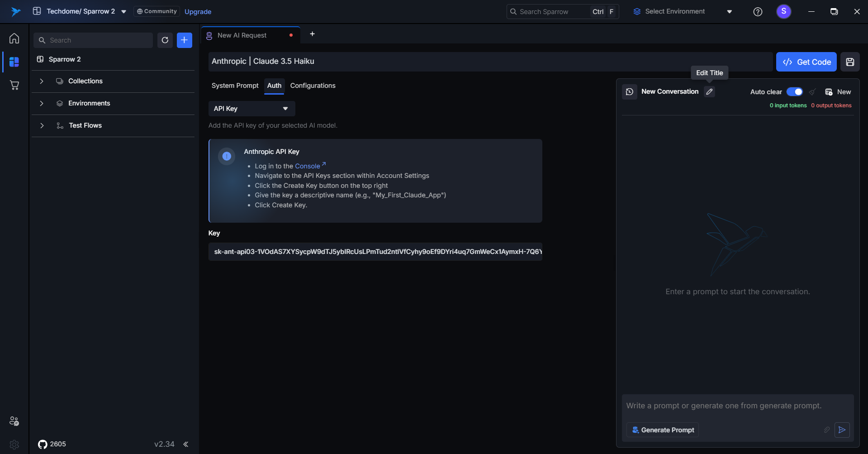Viewport: 868px width, 454px height.
Task: Open the help question mark icon
Action: pos(758,12)
